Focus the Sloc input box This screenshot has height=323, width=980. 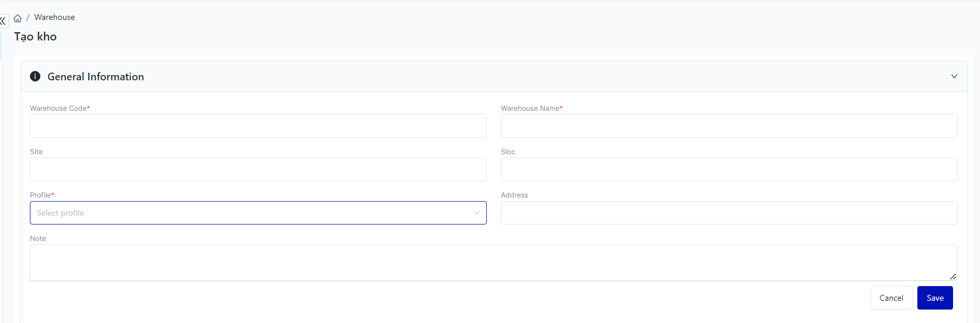click(x=729, y=169)
